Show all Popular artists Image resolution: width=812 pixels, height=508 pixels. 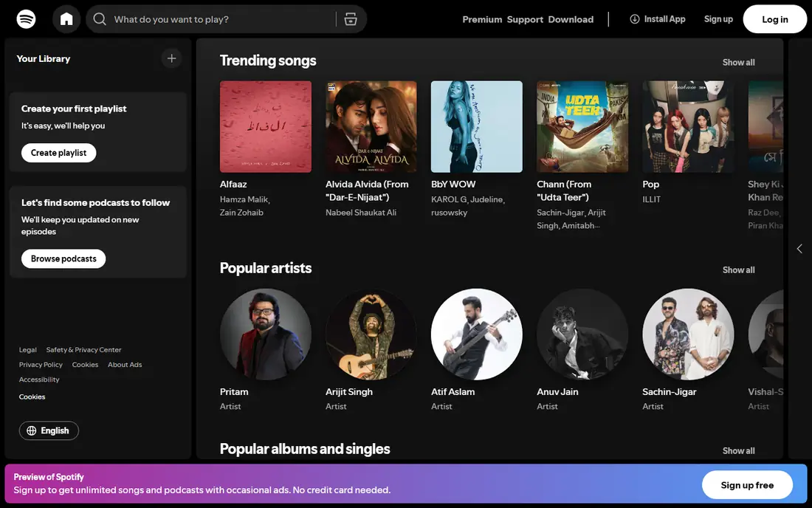point(738,270)
